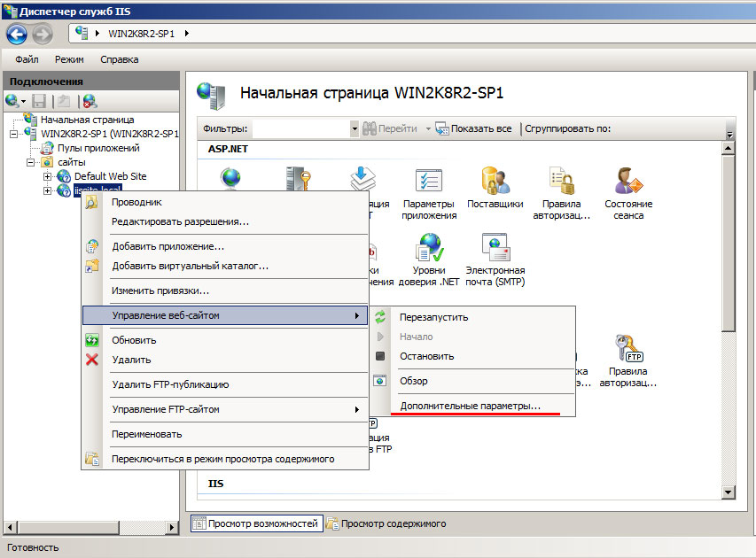Select the сайты node in the tree

point(72,162)
